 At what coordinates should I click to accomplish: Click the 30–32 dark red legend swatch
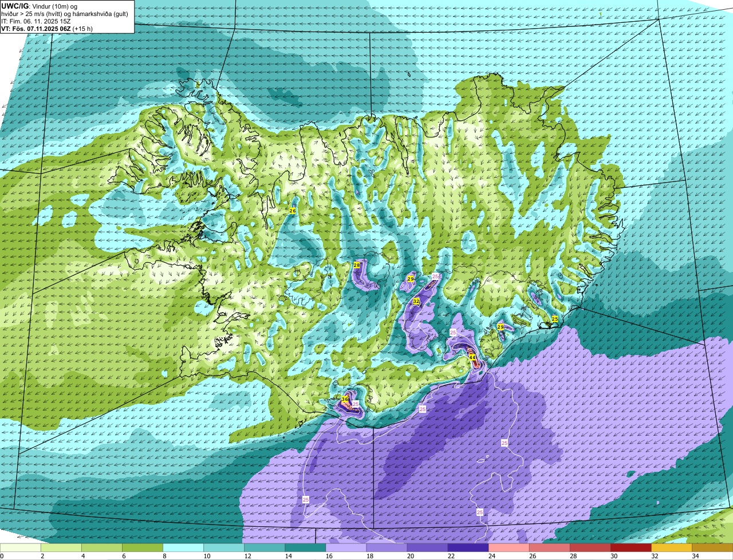[630, 548]
